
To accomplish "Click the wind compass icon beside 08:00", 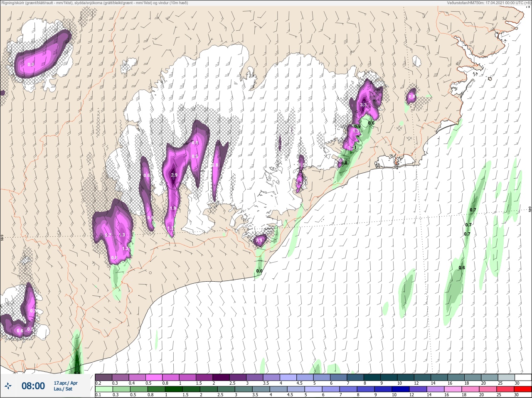I will (8, 386).
